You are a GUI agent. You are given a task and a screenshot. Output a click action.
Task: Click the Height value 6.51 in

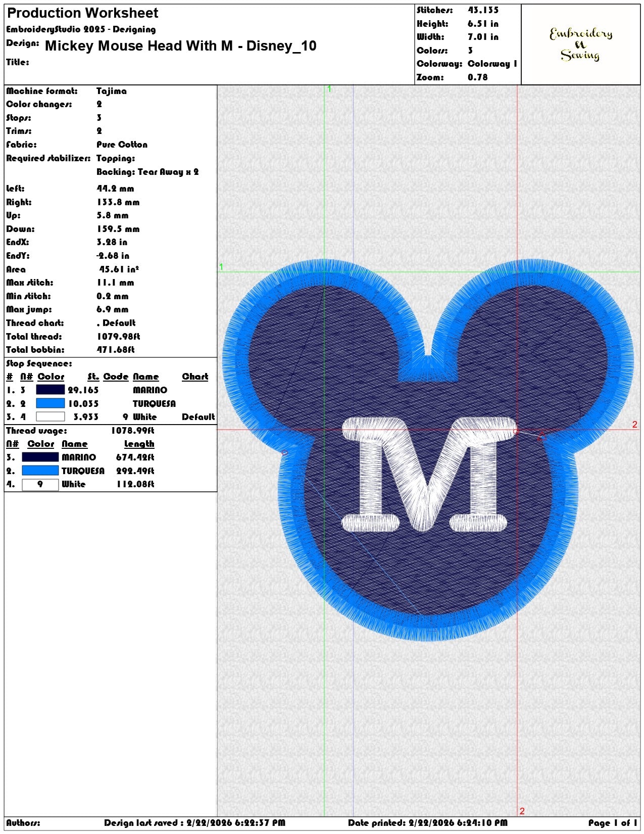click(483, 24)
